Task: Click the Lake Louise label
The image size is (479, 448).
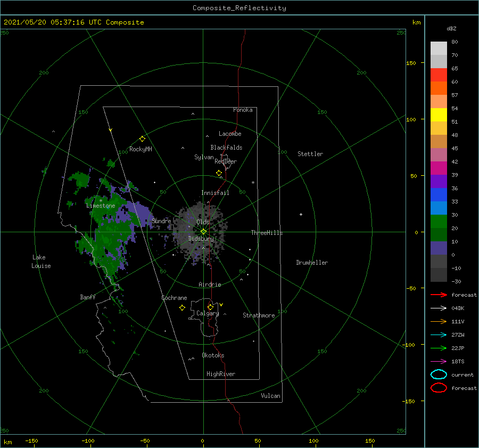Action: coord(41,262)
